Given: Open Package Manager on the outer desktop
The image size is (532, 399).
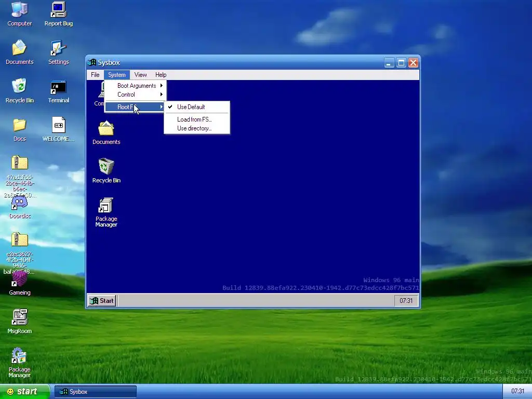Looking at the screenshot, I should point(19,362).
